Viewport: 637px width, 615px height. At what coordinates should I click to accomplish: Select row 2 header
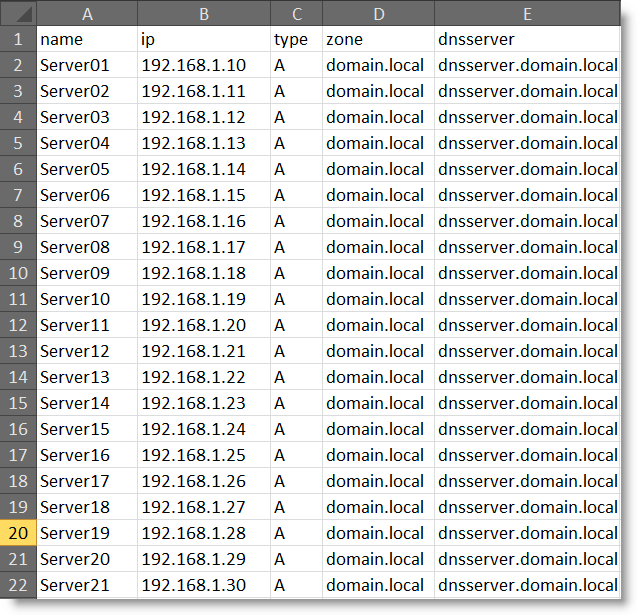(x=18, y=65)
